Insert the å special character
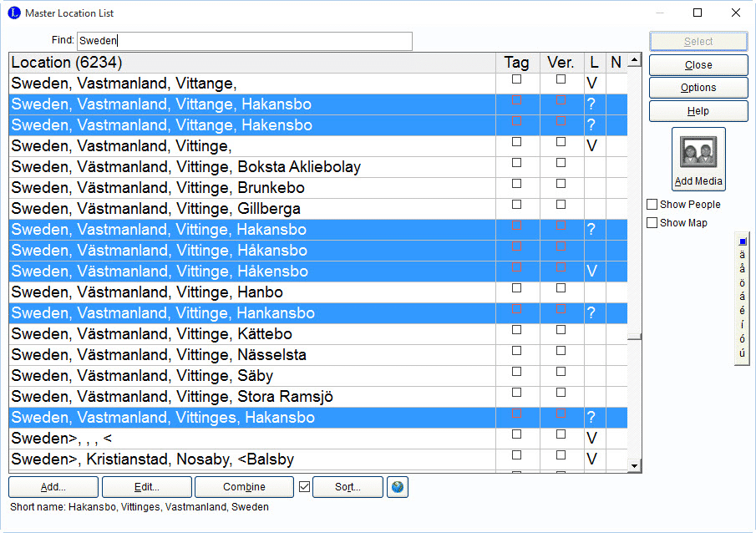 point(742,268)
